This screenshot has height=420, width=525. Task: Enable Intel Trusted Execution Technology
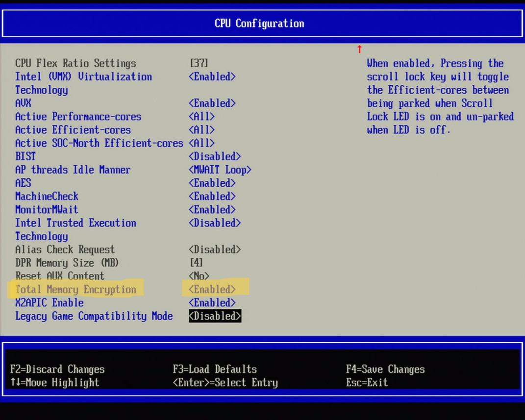point(214,223)
